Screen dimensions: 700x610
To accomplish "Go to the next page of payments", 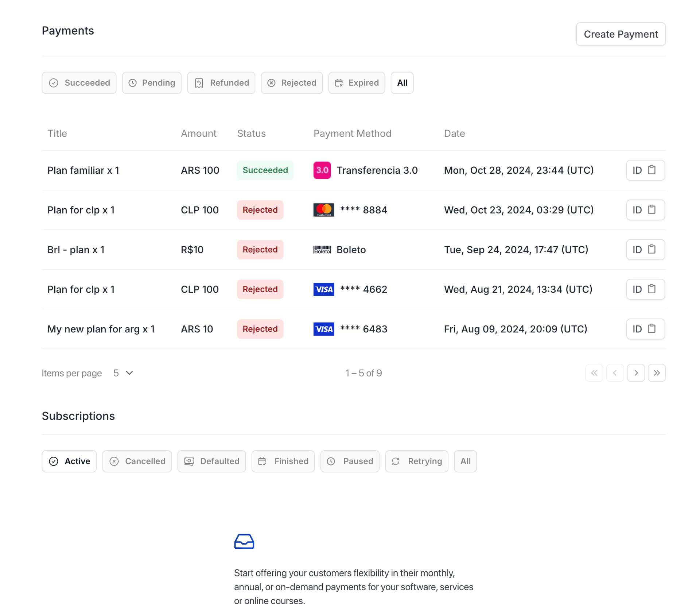I will pos(636,373).
